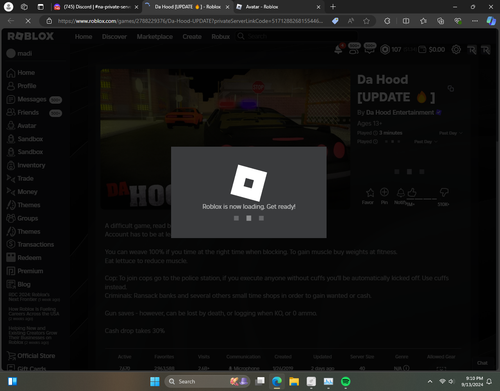This screenshot has height=391, width=500.
Task: Dislike the game with thumbs down
Action: (444, 192)
